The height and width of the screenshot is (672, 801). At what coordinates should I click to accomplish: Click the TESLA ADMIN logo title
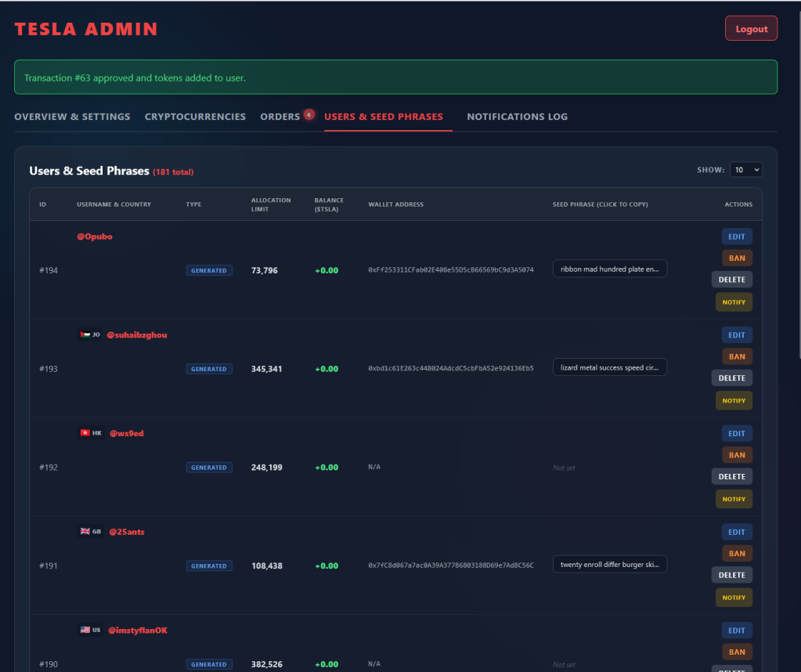86,29
